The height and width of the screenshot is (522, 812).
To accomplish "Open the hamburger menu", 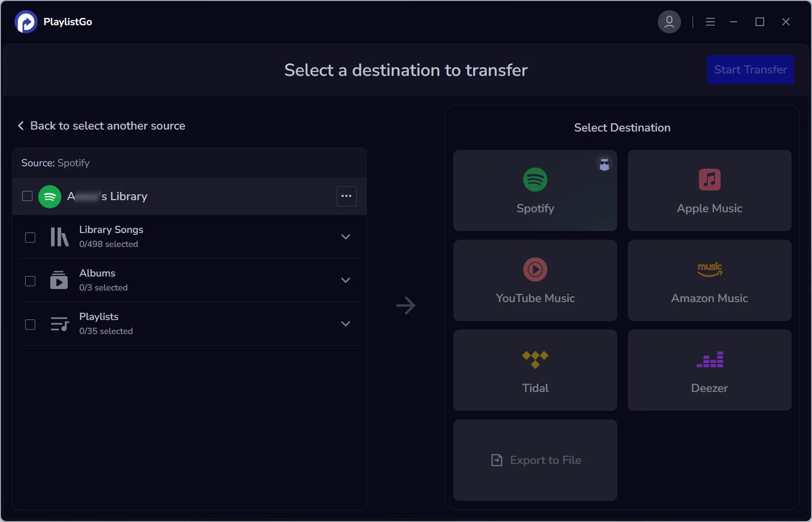I will [x=710, y=21].
